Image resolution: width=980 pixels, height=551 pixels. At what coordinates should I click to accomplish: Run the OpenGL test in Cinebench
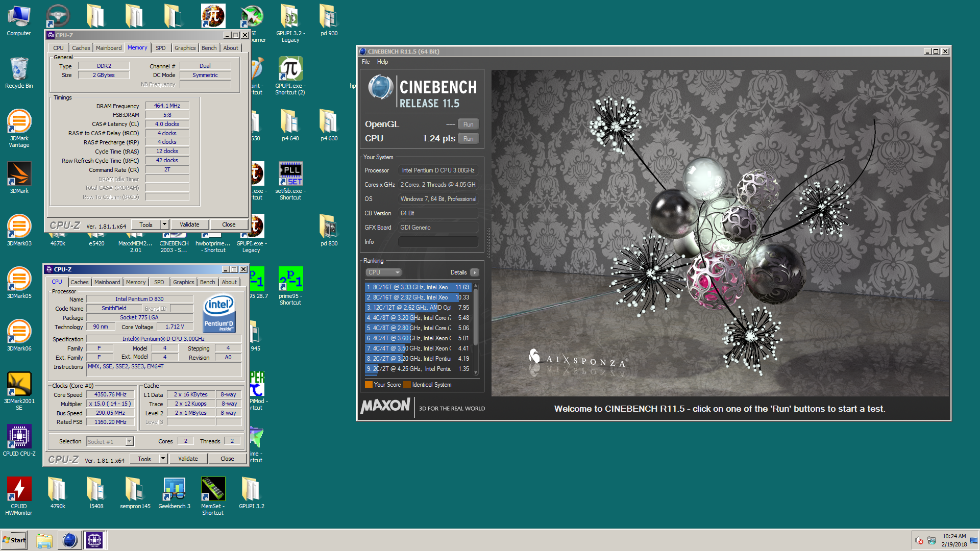[x=468, y=124]
